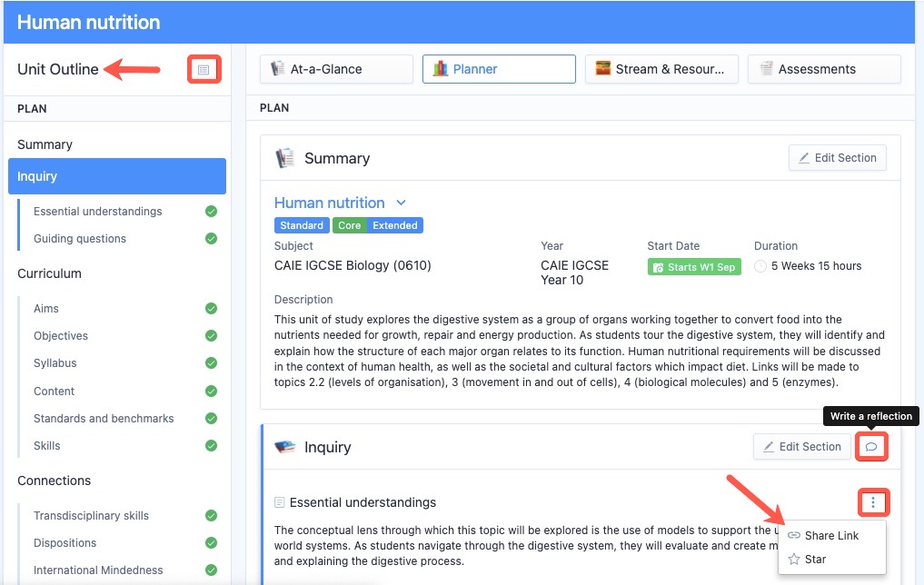Switch to the At-a-Glance tab

pos(336,69)
